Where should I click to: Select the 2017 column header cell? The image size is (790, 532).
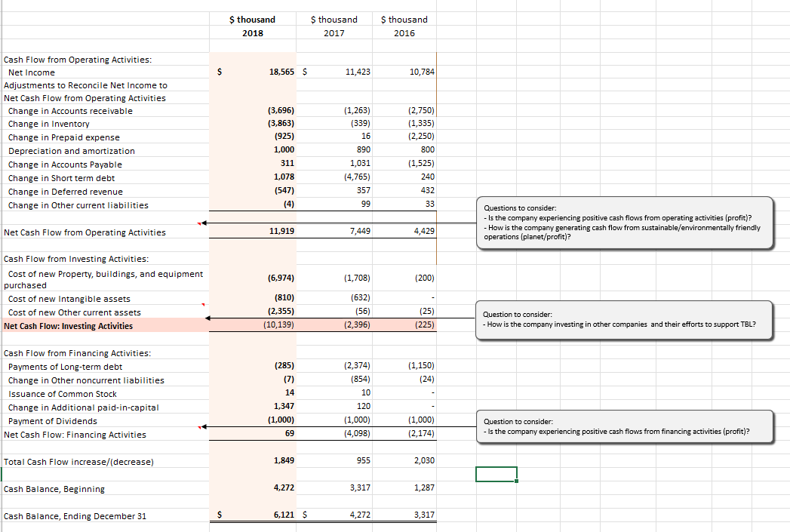pos(334,32)
